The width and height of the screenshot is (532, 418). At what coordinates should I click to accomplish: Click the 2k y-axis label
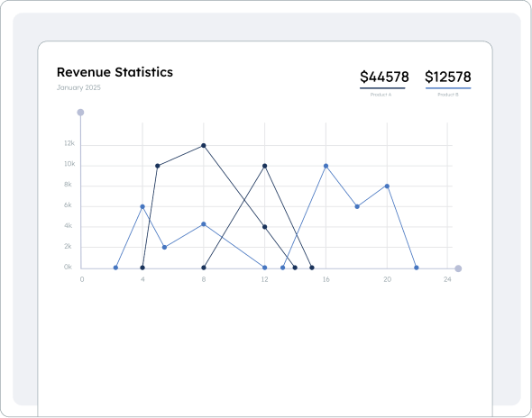[x=68, y=247]
